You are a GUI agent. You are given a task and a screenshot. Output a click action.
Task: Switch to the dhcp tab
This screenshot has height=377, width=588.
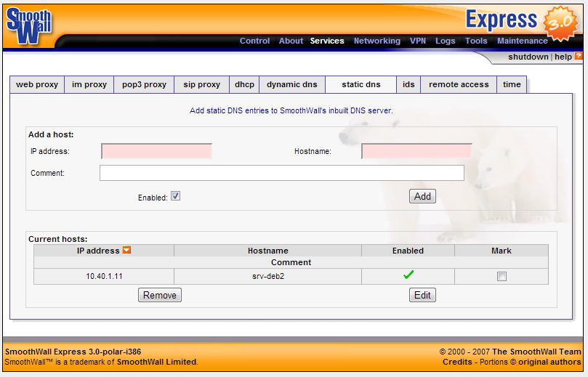(244, 85)
